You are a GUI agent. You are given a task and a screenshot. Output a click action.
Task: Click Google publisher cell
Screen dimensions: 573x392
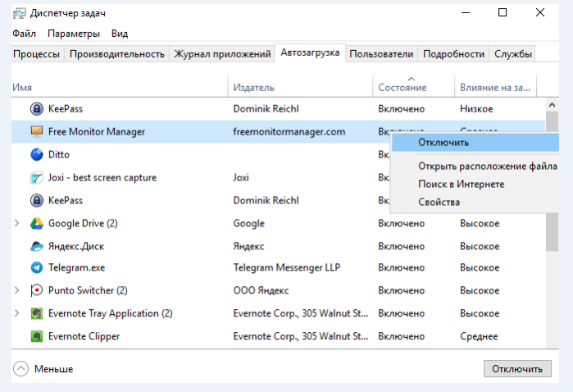point(249,223)
